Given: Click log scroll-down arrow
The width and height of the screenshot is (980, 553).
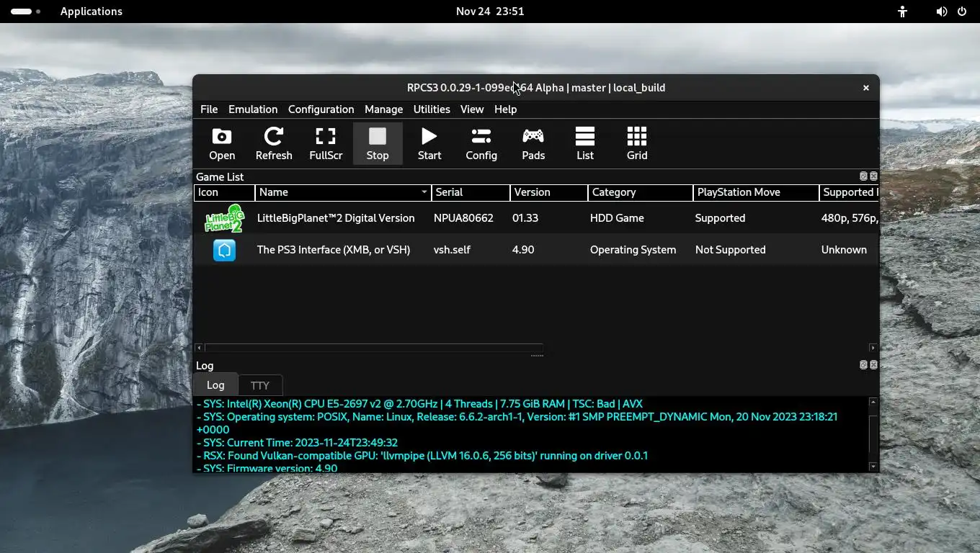Looking at the screenshot, I should pyautogui.click(x=873, y=467).
